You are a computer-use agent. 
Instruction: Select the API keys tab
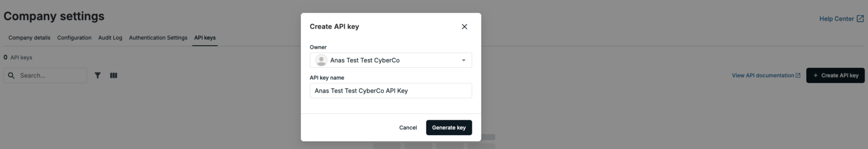click(x=205, y=38)
